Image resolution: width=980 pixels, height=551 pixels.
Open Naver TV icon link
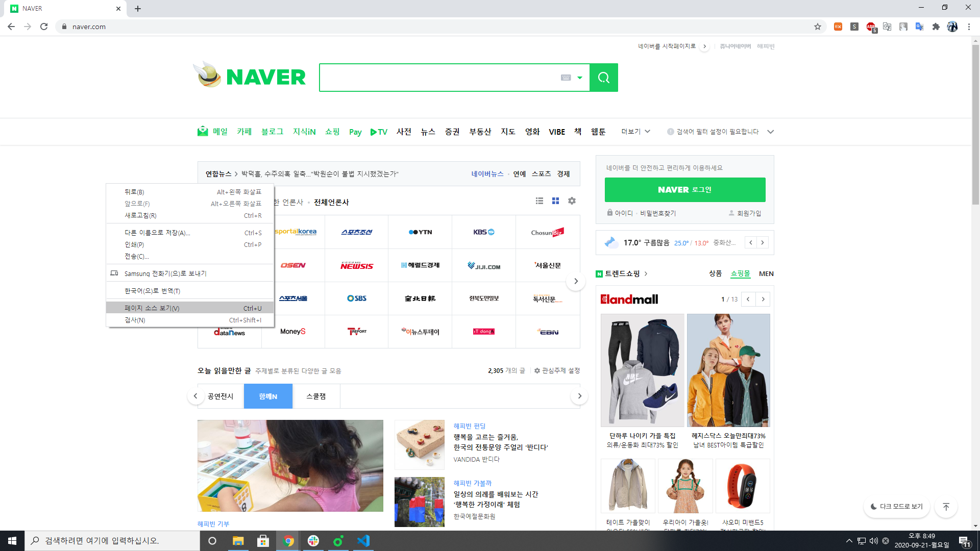click(x=379, y=132)
